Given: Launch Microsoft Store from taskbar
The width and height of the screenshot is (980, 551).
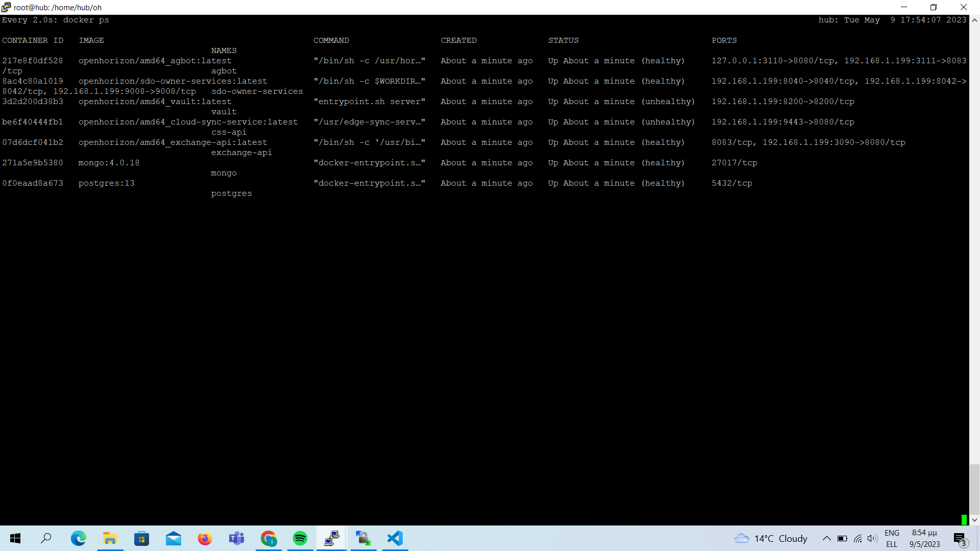Looking at the screenshot, I should click(x=141, y=538).
